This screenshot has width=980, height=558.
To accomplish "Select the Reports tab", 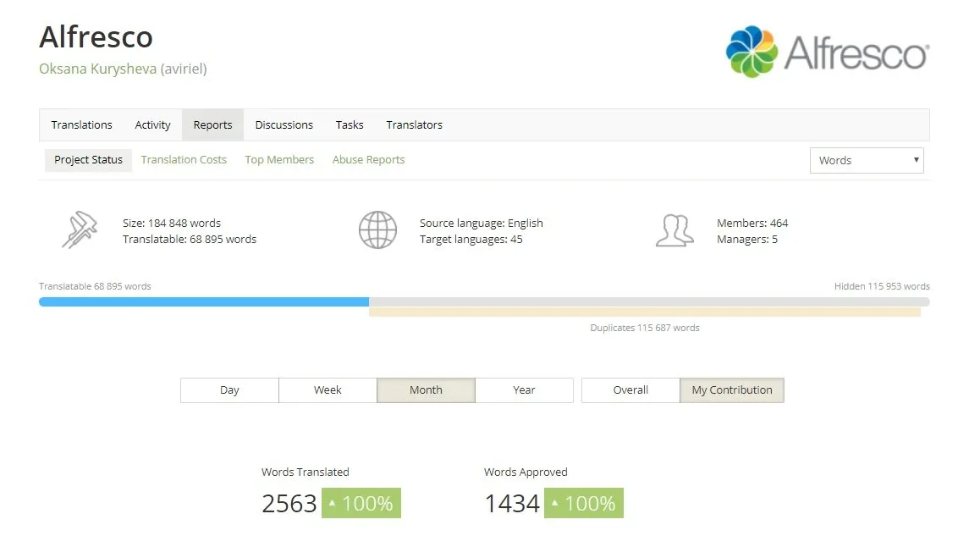I will point(212,125).
